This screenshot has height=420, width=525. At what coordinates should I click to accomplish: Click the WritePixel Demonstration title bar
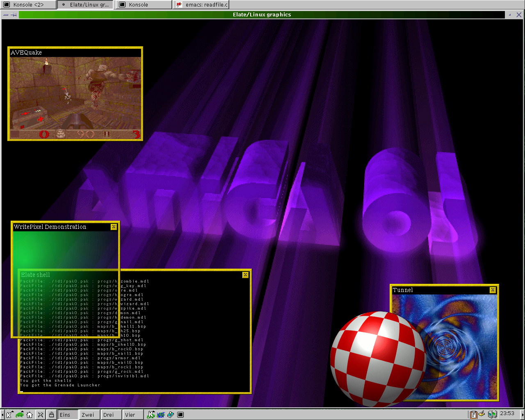point(62,227)
